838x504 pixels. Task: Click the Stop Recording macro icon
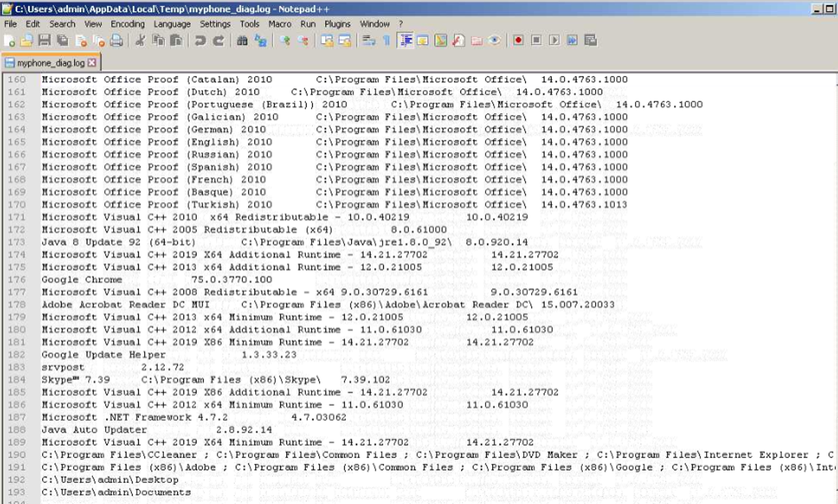click(x=536, y=41)
